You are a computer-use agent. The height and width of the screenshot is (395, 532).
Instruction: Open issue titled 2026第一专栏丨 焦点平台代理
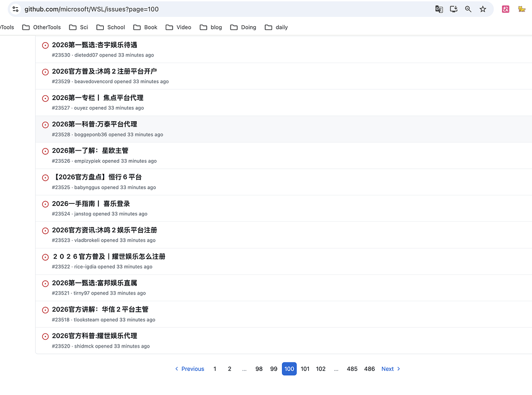point(97,98)
